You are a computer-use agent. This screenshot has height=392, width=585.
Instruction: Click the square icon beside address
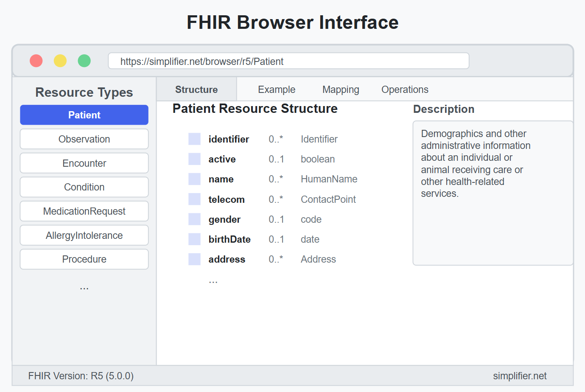(x=194, y=259)
